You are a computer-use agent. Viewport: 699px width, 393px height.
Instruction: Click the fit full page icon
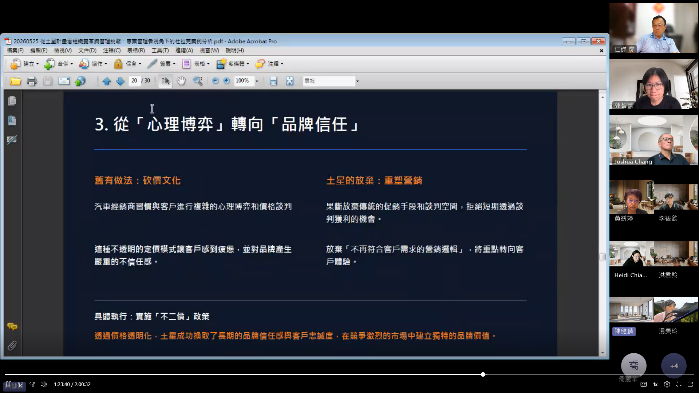(290, 81)
